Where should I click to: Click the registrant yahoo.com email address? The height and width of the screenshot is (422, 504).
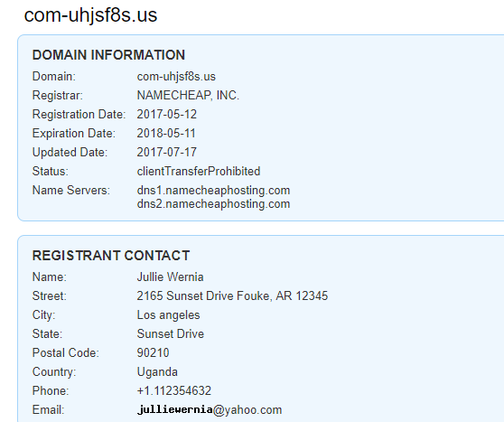click(210, 409)
